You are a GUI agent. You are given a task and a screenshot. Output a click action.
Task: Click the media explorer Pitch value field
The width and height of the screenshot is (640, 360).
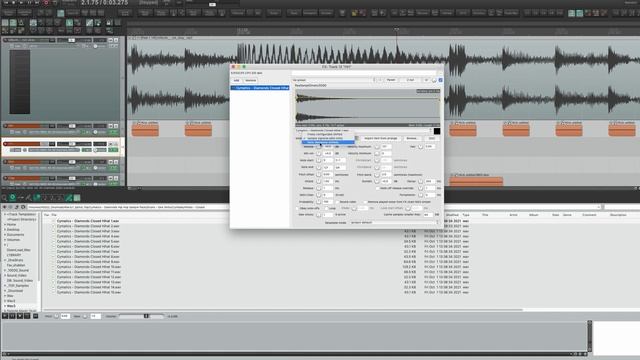(x=65, y=316)
